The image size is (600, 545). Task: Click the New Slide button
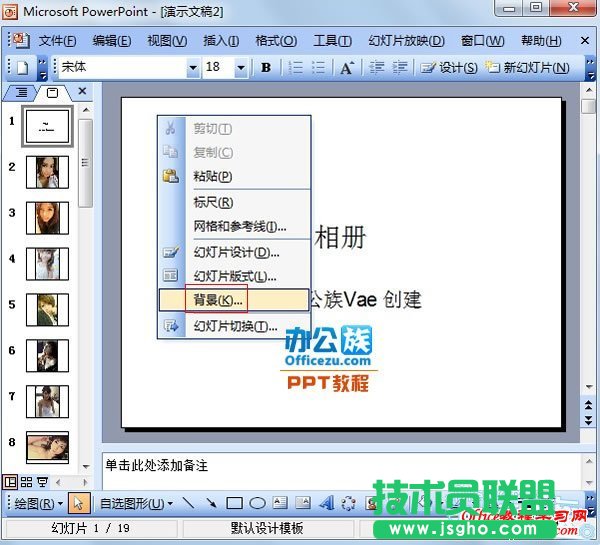point(528,68)
